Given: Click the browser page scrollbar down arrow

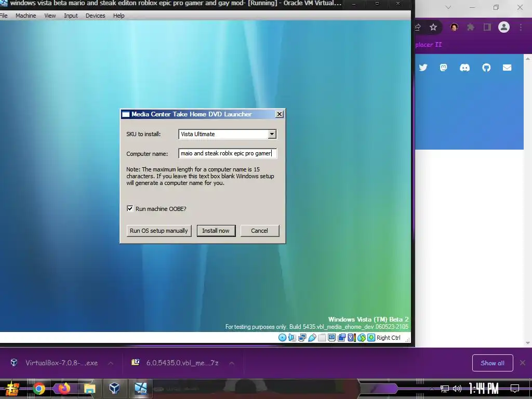Looking at the screenshot, I should point(528,343).
